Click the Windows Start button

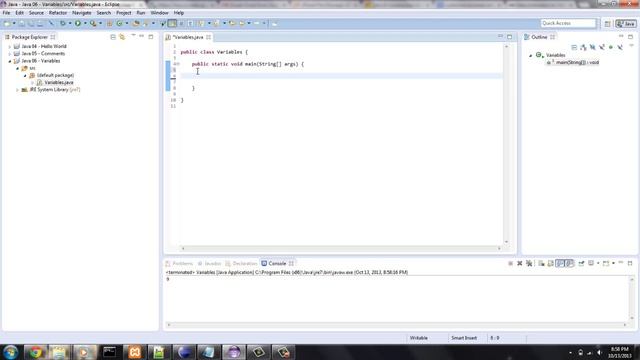[x=11, y=352]
